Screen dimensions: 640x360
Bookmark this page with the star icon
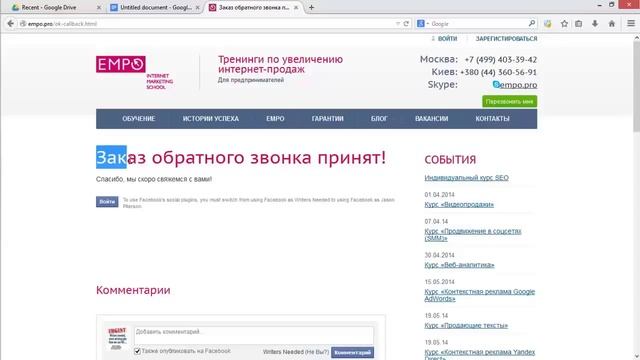[564, 24]
